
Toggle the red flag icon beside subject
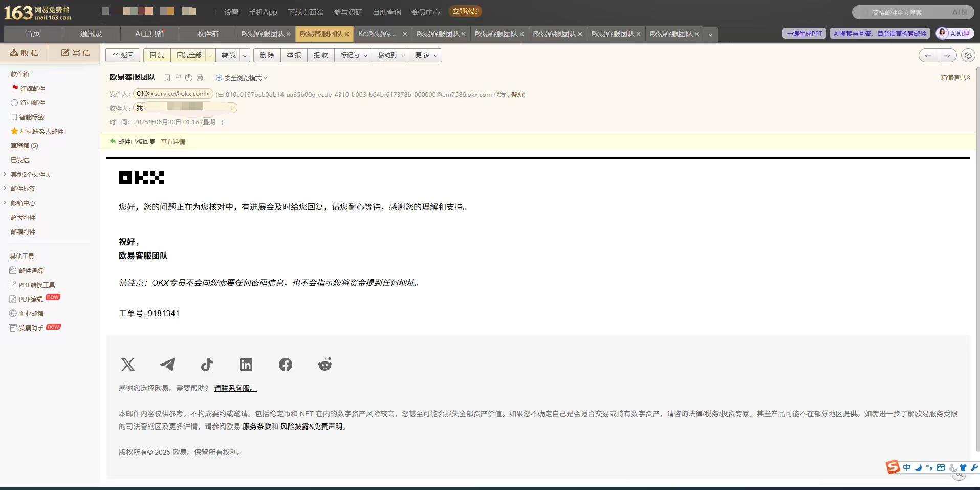178,78
